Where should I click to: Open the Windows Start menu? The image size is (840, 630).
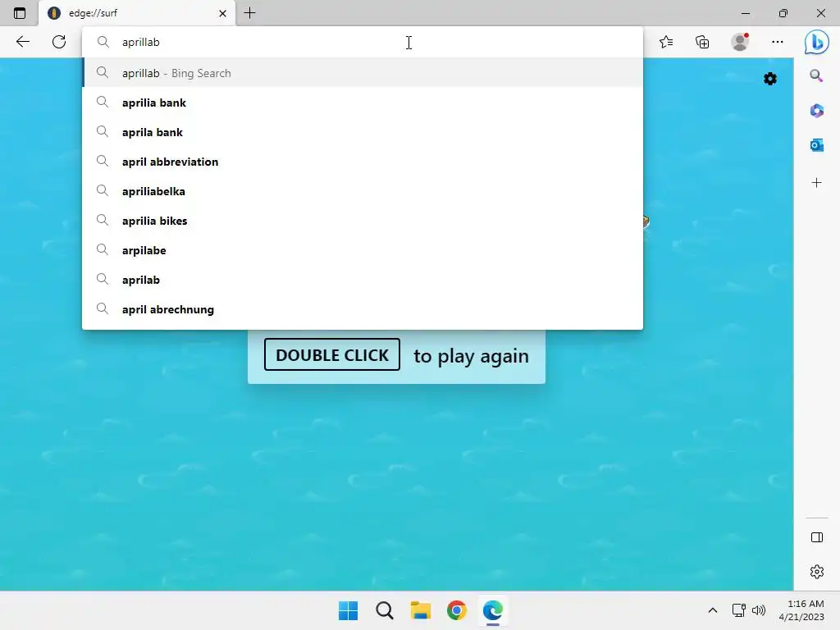pos(348,610)
